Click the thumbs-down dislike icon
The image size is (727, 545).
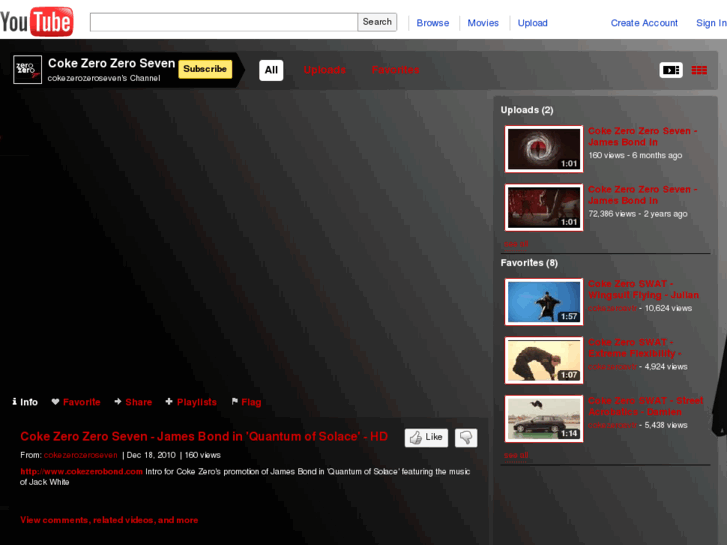466,437
